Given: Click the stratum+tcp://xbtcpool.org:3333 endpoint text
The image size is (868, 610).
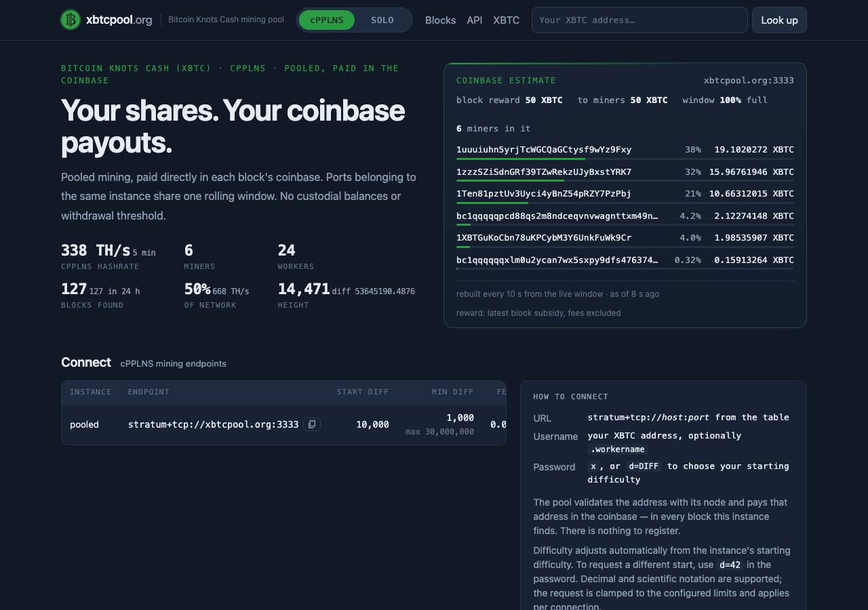Looking at the screenshot, I should [x=213, y=424].
